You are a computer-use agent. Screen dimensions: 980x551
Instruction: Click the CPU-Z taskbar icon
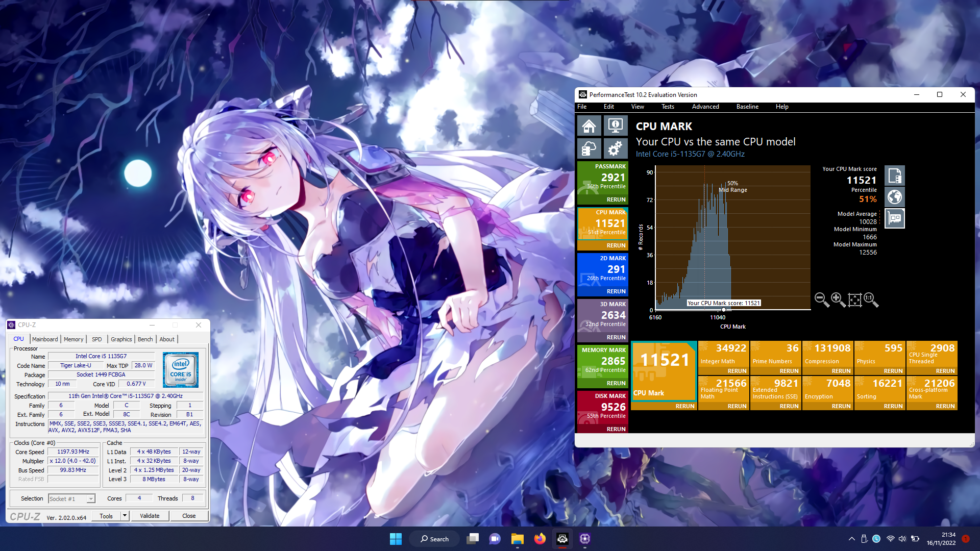tap(585, 539)
